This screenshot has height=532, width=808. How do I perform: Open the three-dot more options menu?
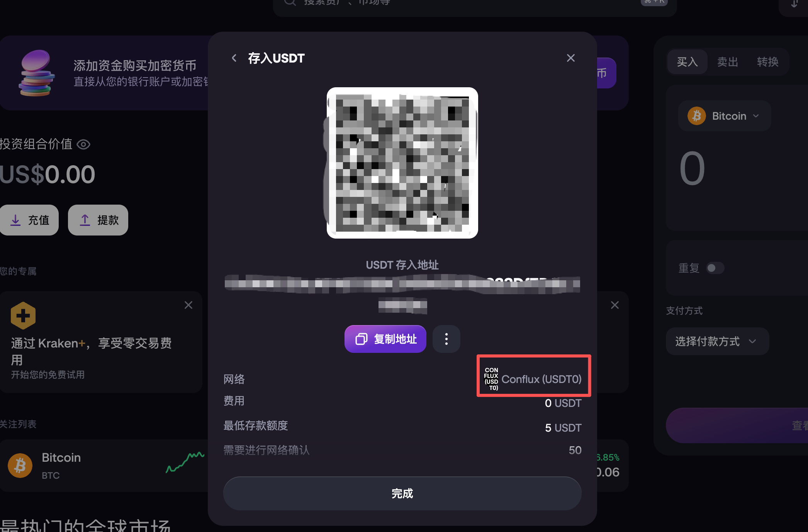pyautogui.click(x=446, y=339)
